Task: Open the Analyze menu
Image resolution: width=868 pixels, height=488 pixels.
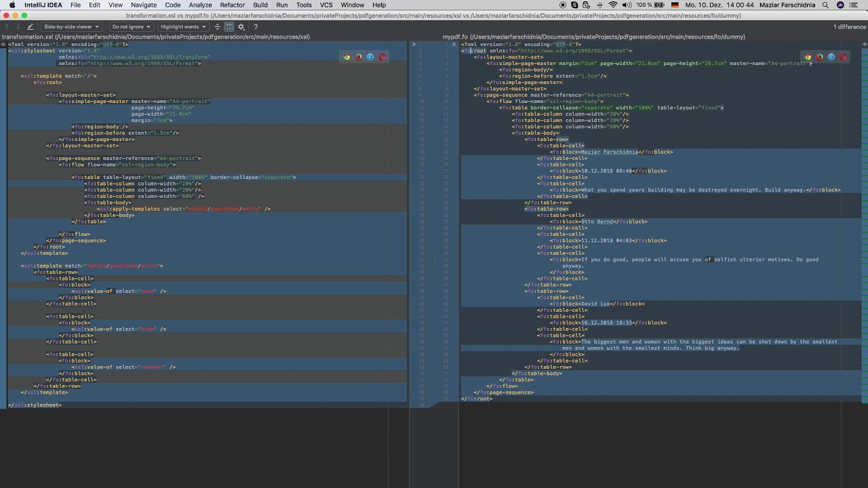Action: point(200,5)
